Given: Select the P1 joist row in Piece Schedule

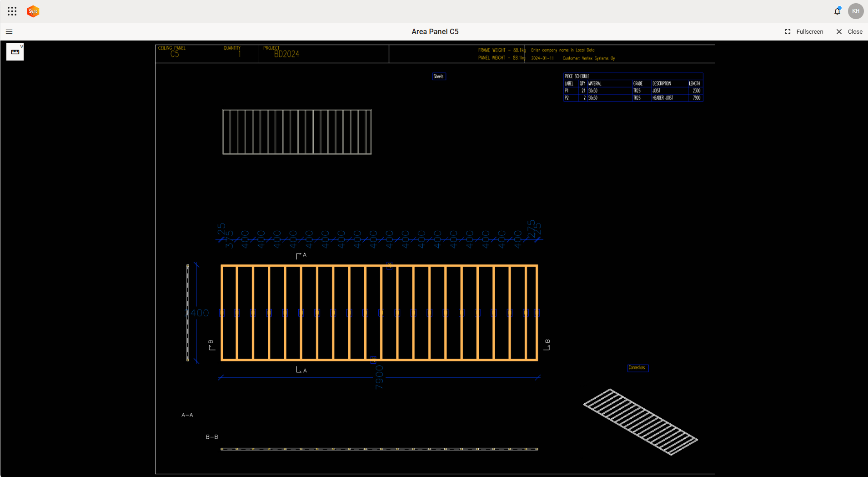Looking at the screenshot, I should click(x=632, y=91).
